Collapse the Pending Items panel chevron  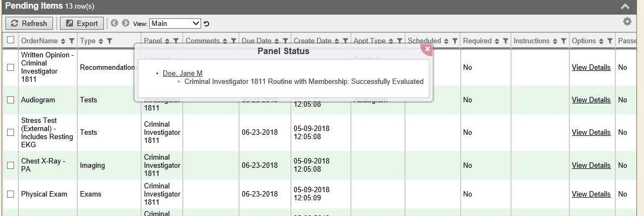pyautogui.click(x=625, y=6)
